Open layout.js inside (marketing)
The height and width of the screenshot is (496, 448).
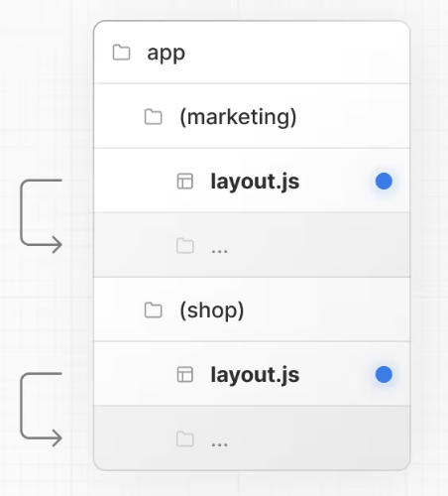[x=255, y=182]
